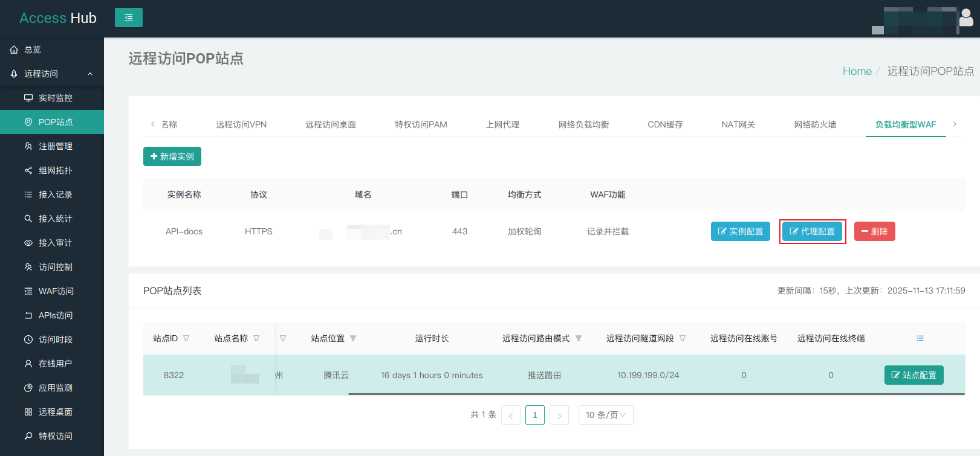The height and width of the screenshot is (456, 980).
Task: Follow the Home breadcrumb link
Action: click(x=857, y=71)
